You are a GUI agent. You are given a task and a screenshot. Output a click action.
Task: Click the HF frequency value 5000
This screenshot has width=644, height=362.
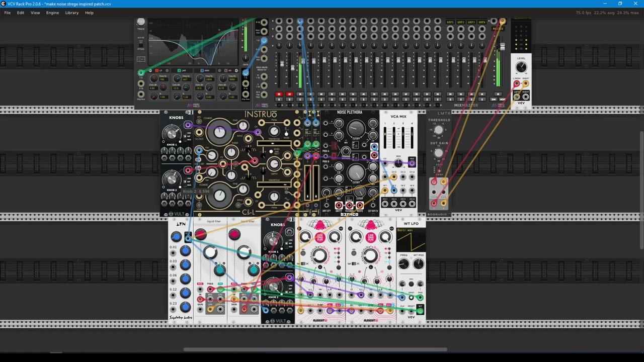click(x=233, y=79)
